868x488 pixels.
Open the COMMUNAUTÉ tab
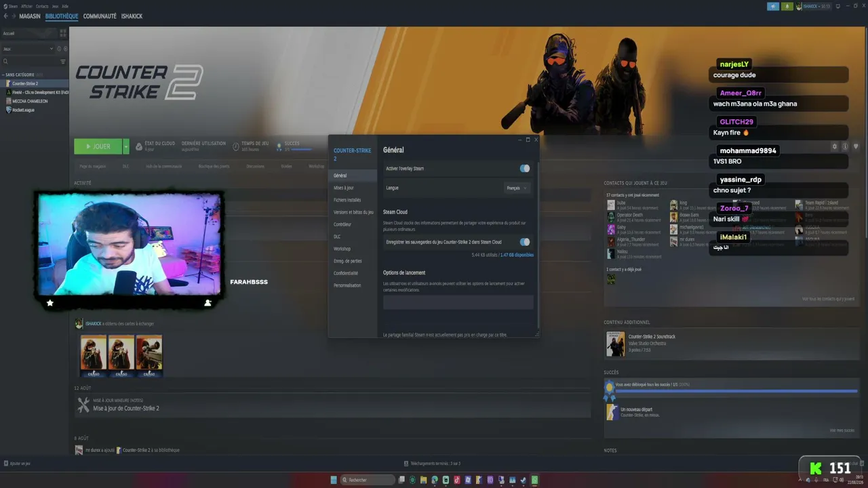tap(100, 16)
